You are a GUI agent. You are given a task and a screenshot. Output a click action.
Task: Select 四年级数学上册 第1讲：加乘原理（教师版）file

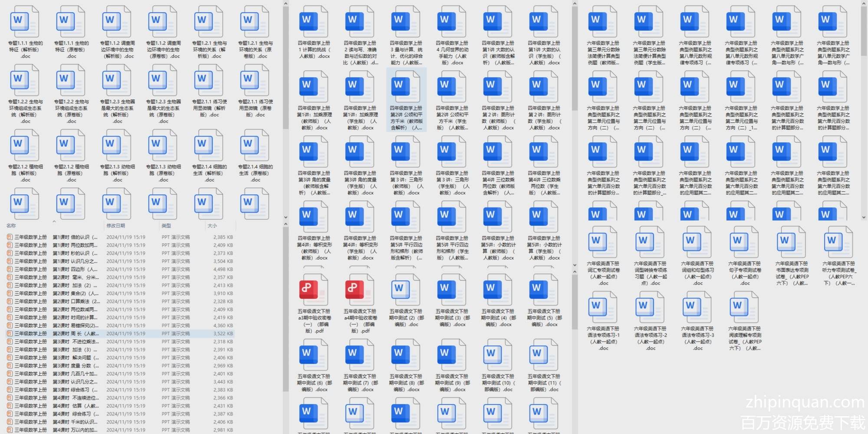pyautogui.click(x=314, y=101)
